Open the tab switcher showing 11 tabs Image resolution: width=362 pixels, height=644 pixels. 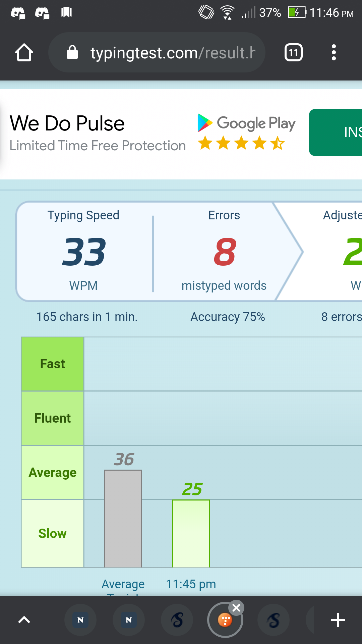pyautogui.click(x=293, y=53)
